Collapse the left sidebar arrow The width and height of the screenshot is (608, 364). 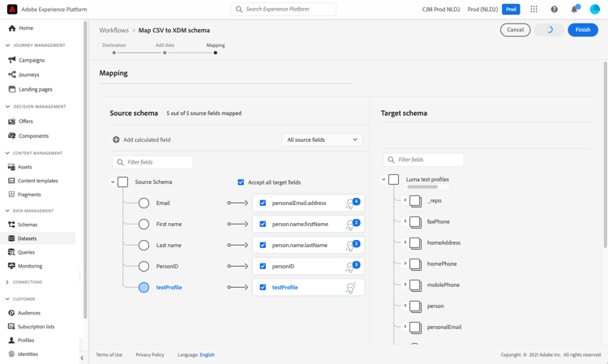tap(82, 358)
